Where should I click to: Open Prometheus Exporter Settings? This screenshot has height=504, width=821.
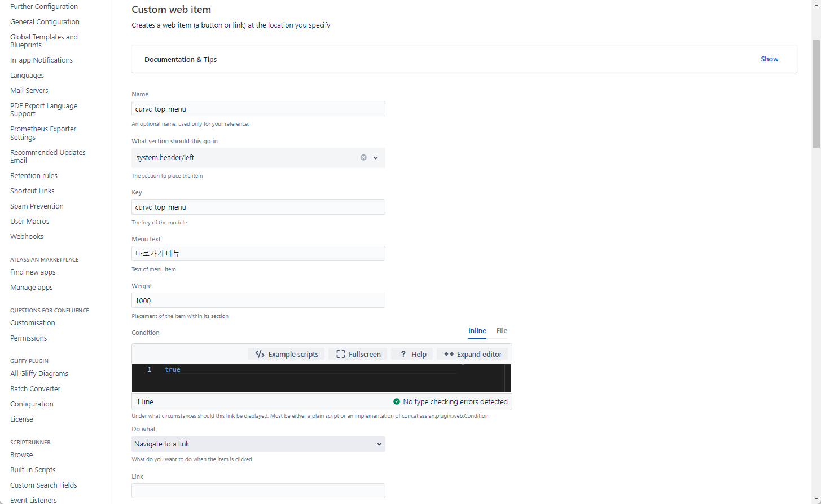click(x=43, y=133)
